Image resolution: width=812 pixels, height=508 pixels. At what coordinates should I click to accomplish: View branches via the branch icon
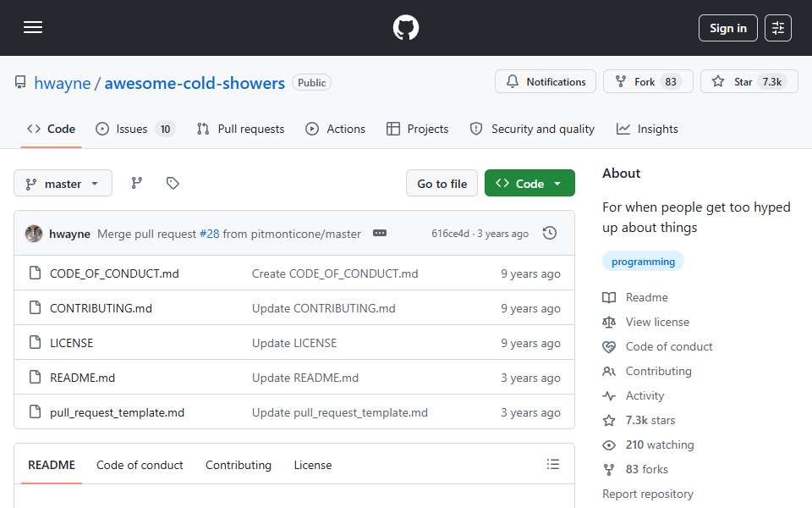pos(137,183)
